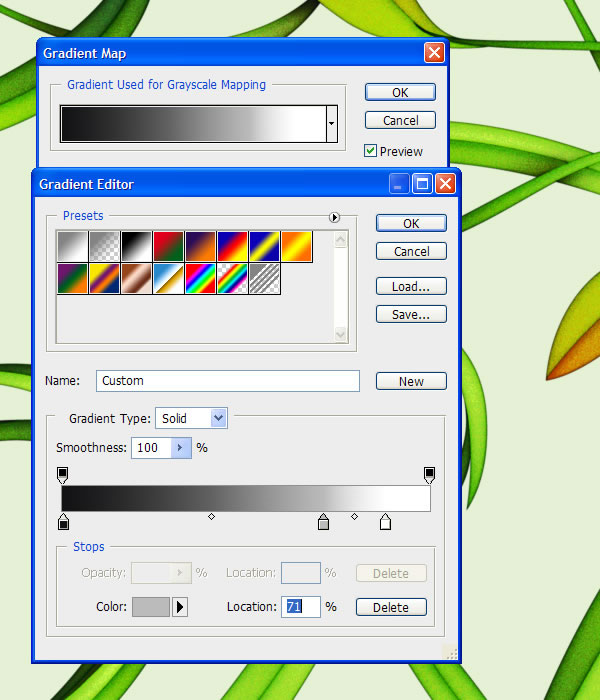The height and width of the screenshot is (700, 600).
Task: Click Cancel in the Gradient Map dialog
Action: (x=400, y=121)
